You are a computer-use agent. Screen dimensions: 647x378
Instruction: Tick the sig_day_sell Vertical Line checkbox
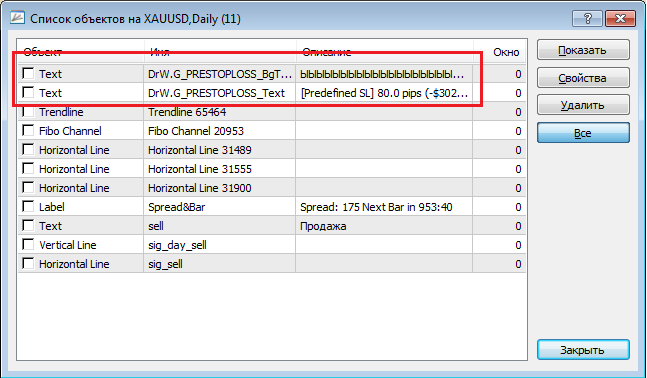click(28, 244)
